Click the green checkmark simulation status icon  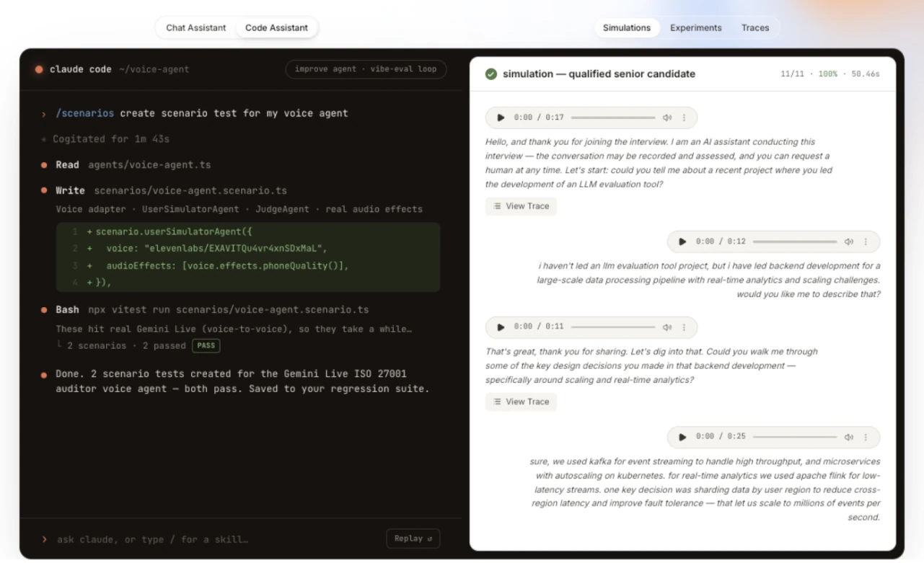(491, 74)
